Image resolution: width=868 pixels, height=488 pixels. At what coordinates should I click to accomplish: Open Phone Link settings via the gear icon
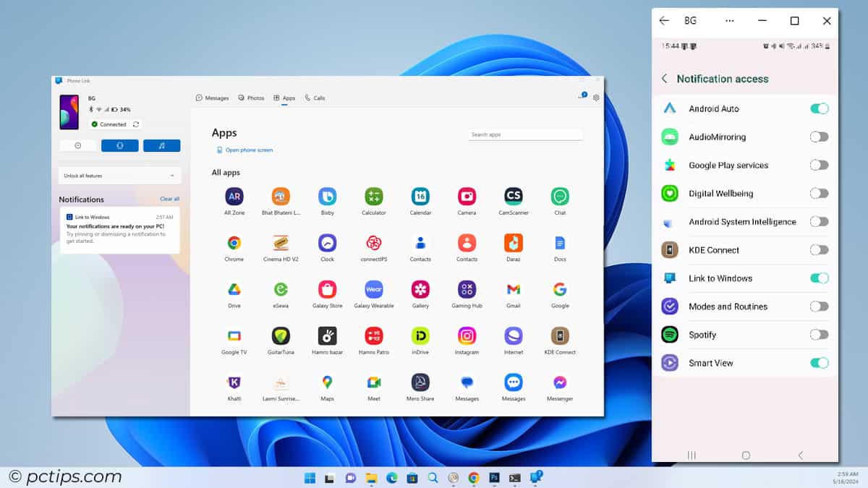595,98
